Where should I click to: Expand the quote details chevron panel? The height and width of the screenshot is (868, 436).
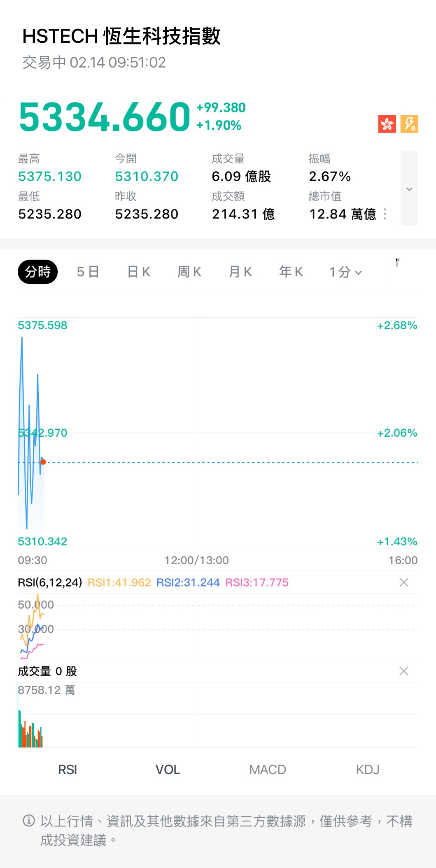pos(409,188)
